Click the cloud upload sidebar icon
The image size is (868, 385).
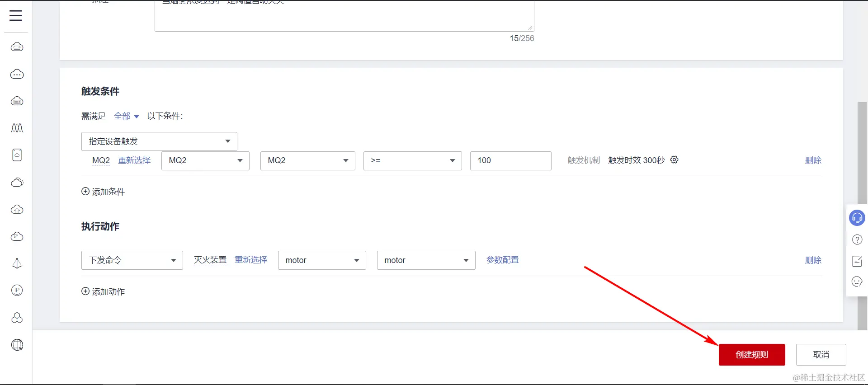click(x=17, y=209)
